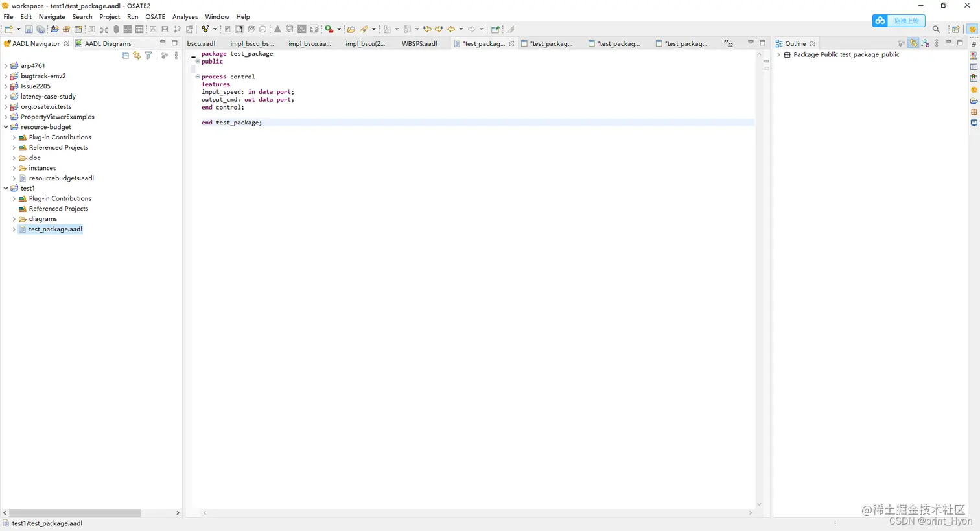Click the Back navigation arrow icon
Viewport: 980px width, 531px height.
point(452,29)
